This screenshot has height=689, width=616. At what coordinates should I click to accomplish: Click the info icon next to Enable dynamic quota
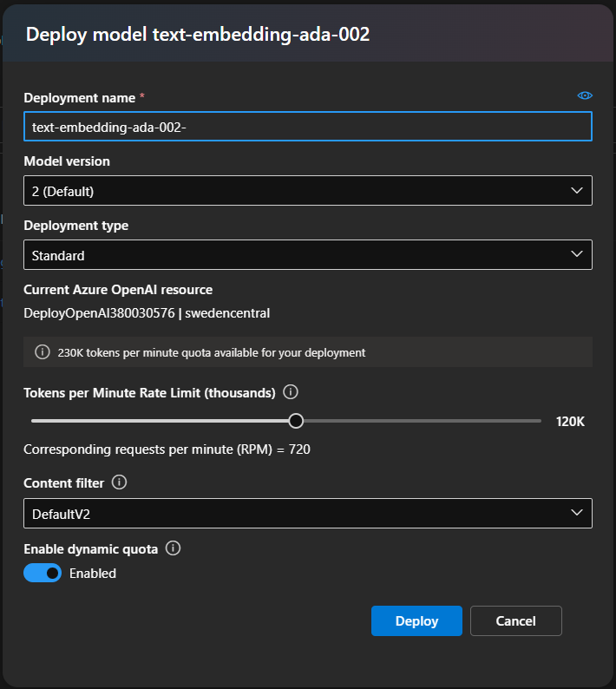point(173,548)
